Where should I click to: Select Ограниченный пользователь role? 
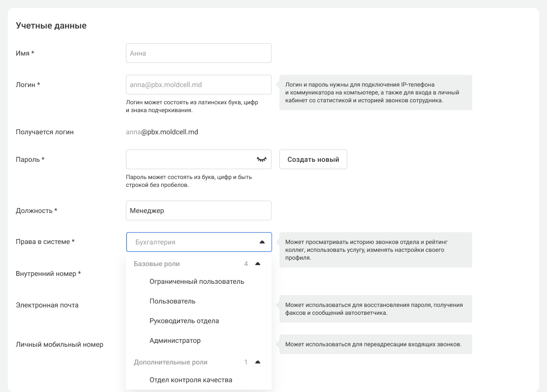196,282
